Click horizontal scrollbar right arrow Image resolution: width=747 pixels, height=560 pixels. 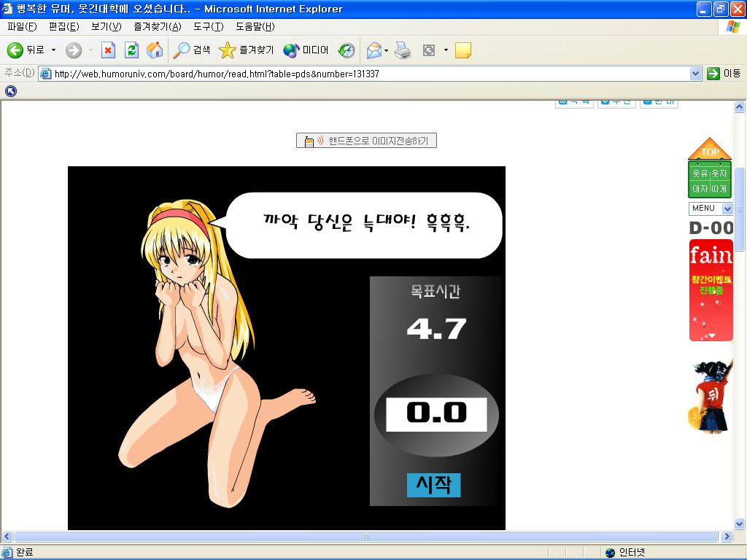pyautogui.click(x=727, y=536)
